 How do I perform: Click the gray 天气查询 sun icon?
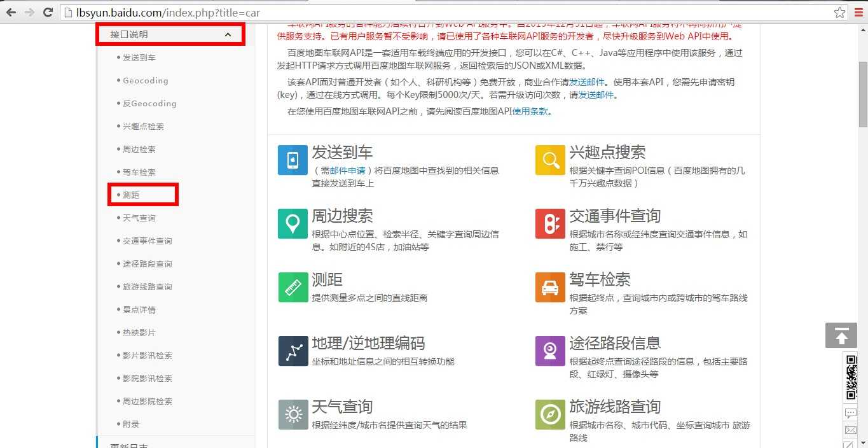click(x=293, y=414)
